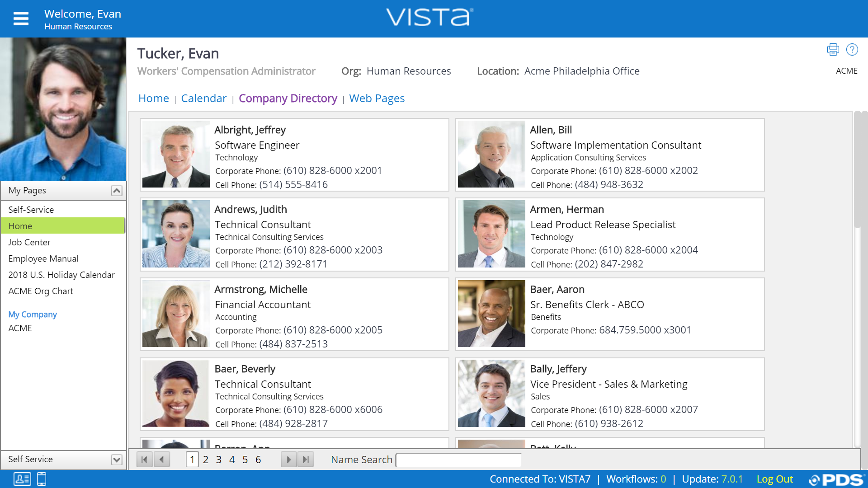Open the Web Pages tab

point(377,99)
